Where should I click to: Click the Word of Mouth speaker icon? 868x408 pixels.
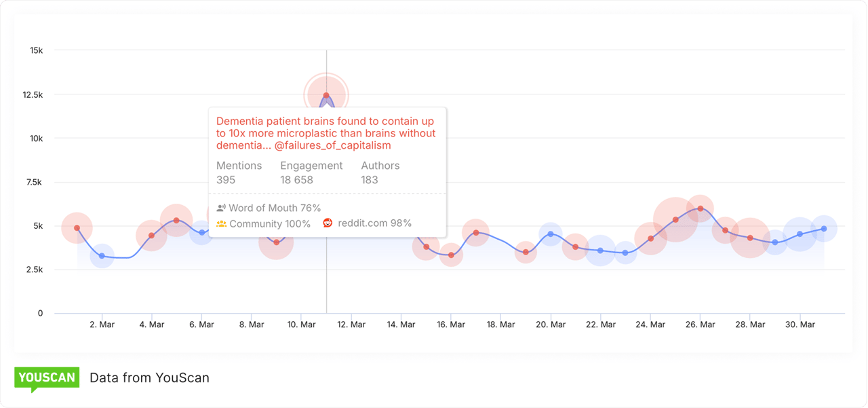pos(221,208)
